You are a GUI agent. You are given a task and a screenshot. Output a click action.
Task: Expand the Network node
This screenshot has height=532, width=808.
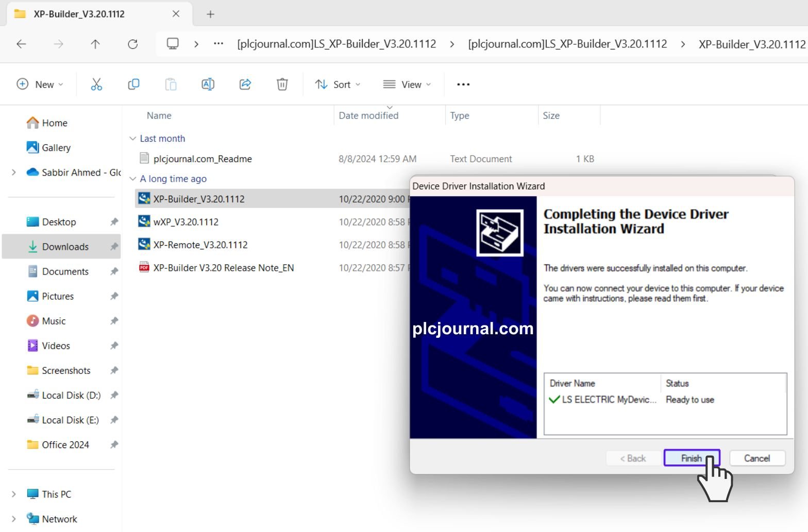[14, 519]
